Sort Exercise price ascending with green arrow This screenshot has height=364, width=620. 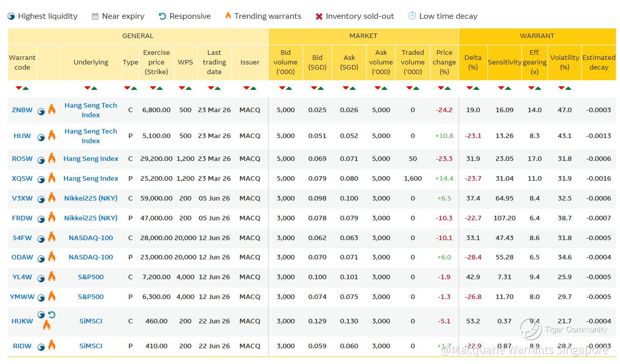pyautogui.click(x=160, y=88)
